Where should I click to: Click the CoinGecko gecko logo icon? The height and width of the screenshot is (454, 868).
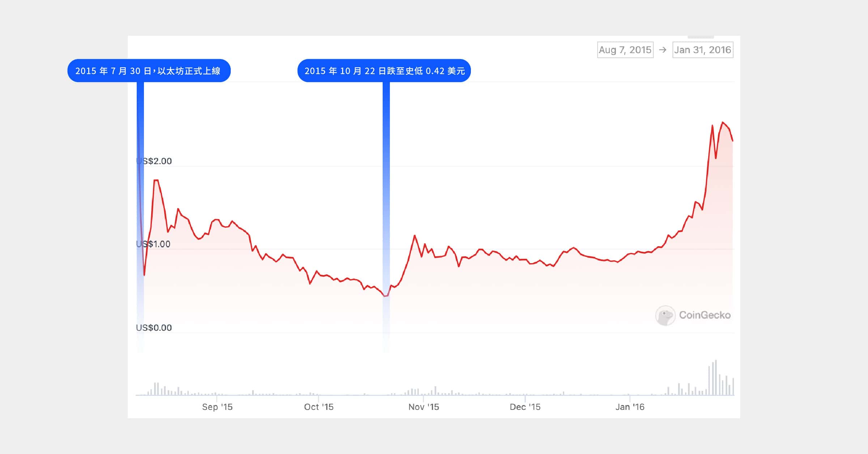[665, 316]
